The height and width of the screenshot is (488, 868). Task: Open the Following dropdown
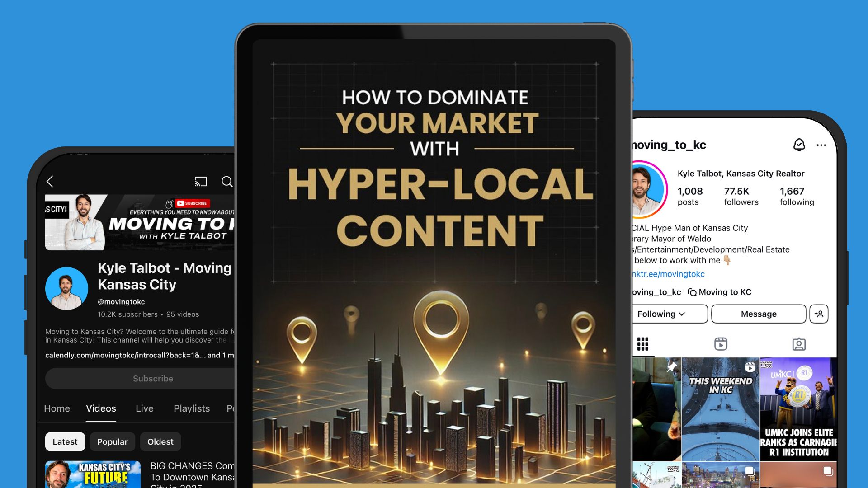661,314
